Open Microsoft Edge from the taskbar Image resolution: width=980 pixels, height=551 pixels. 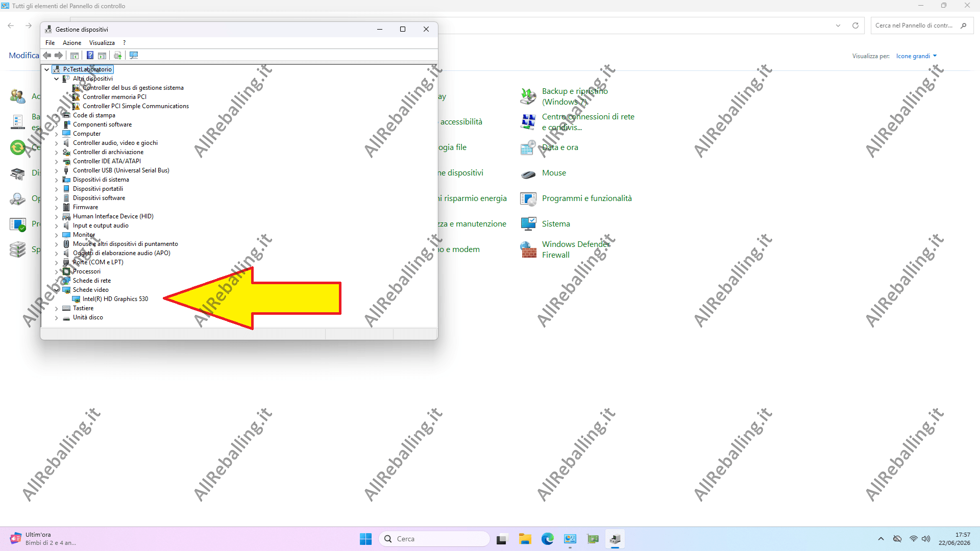(548, 539)
